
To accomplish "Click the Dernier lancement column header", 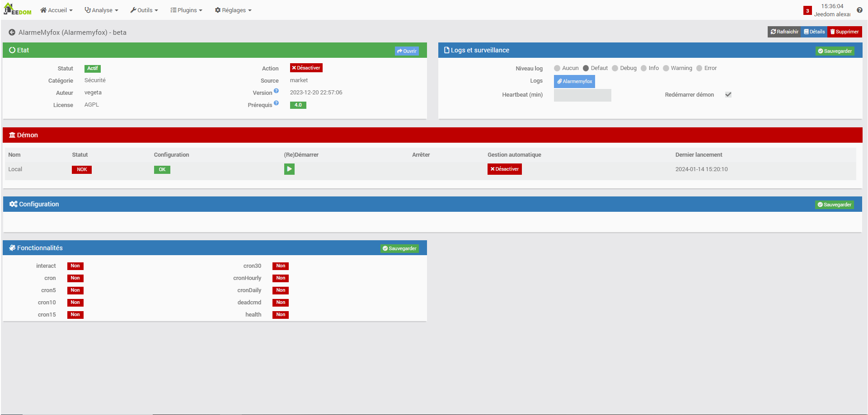I will (x=699, y=155).
